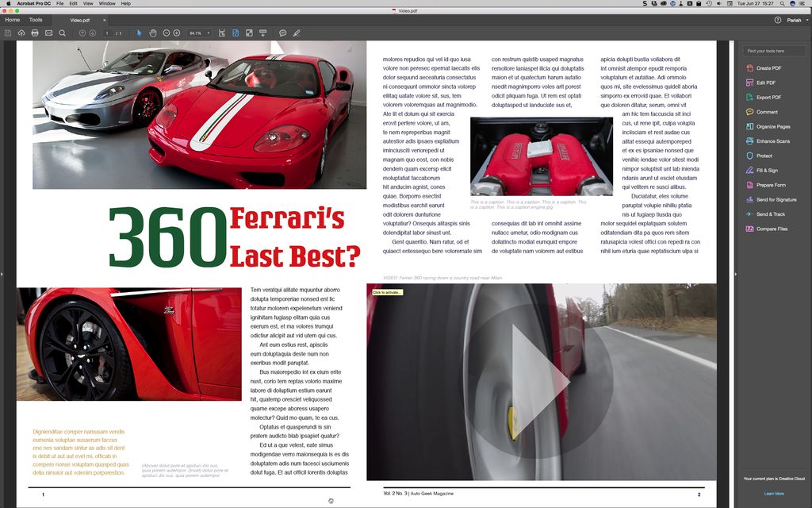This screenshot has height=508, width=812.
Task: Toggle the Selection arrow tool
Action: click(140, 33)
